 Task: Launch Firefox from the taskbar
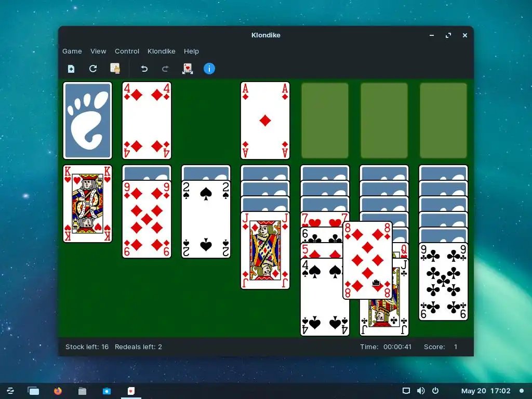[58, 391]
